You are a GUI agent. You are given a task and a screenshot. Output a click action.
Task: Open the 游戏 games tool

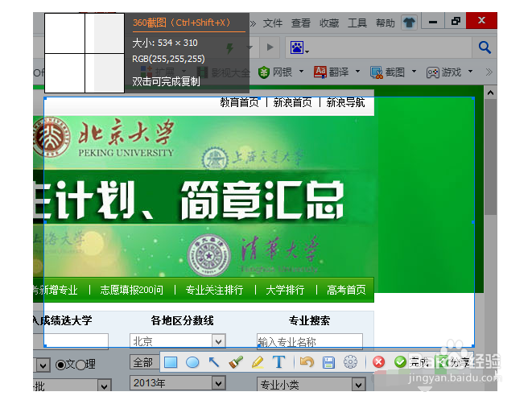443,72
